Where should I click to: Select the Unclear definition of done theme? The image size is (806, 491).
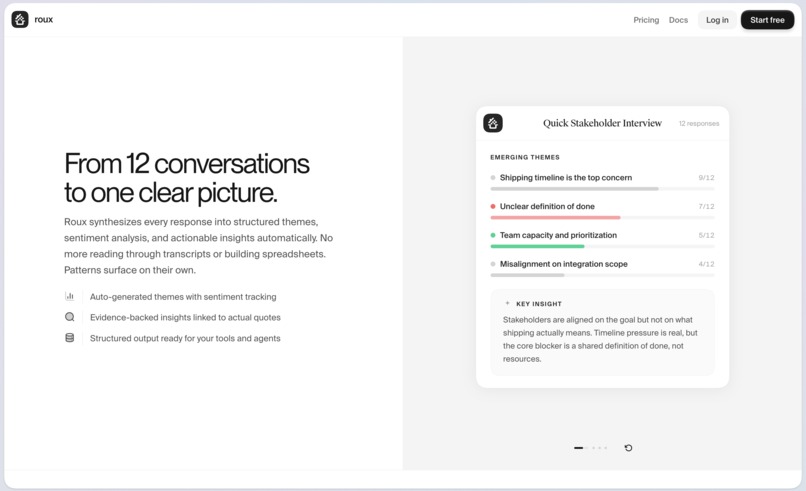[x=547, y=206]
